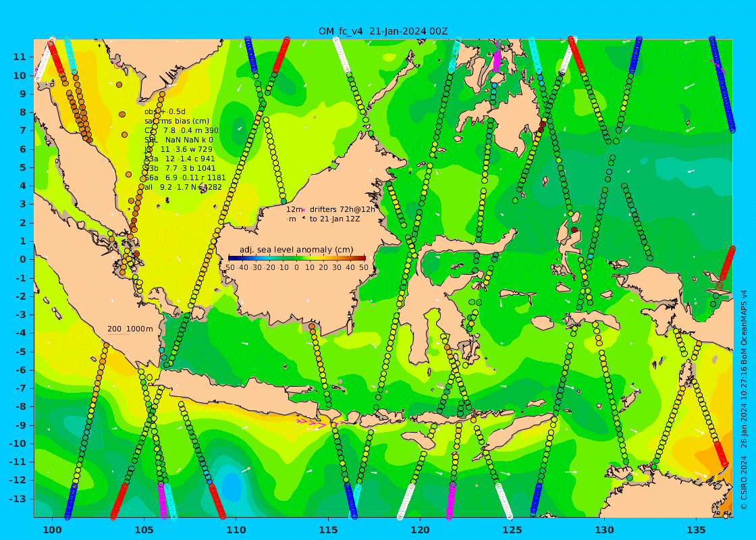This screenshot has width=756, height=540.
Task: Click the vertical copyright text "CSIRO 2024 BoM OceanMAPS v4"
Action: click(x=744, y=399)
